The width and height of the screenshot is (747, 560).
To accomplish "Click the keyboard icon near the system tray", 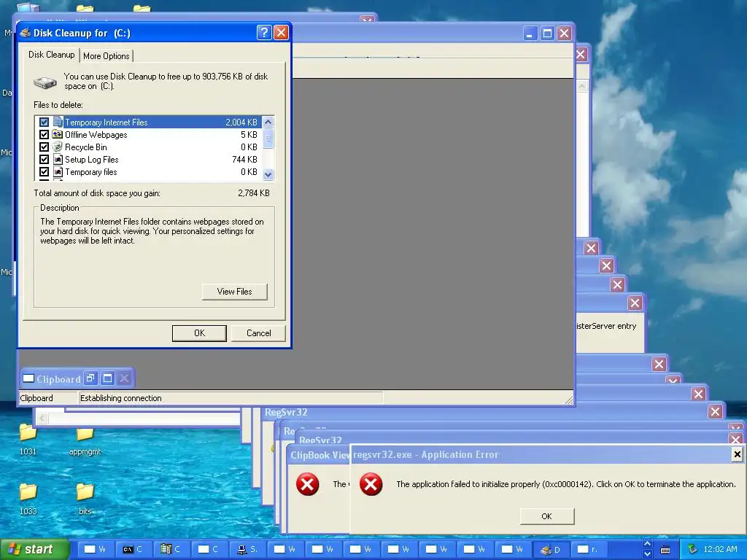I will (665, 550).
